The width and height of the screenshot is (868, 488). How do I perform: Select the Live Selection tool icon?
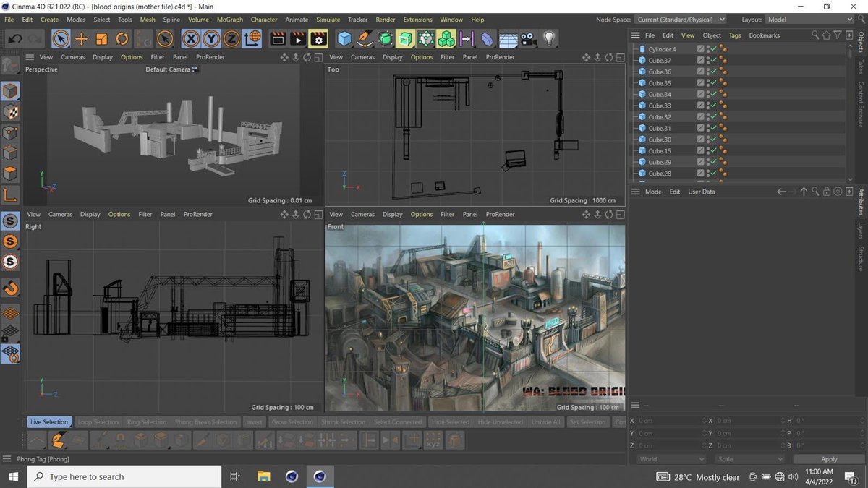[x=61, y=38]
